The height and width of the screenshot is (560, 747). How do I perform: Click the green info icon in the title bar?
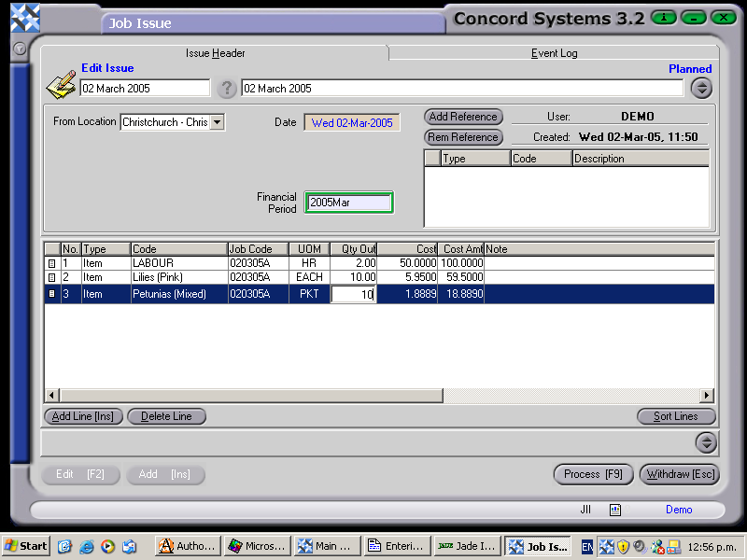click(x=662, y=18)
